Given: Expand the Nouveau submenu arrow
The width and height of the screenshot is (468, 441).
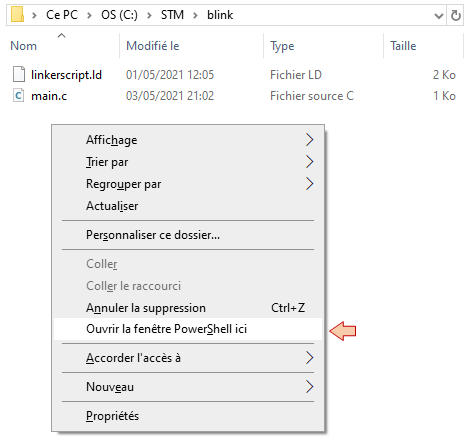Looking at the screenshot, I should [x=309, y=387].
